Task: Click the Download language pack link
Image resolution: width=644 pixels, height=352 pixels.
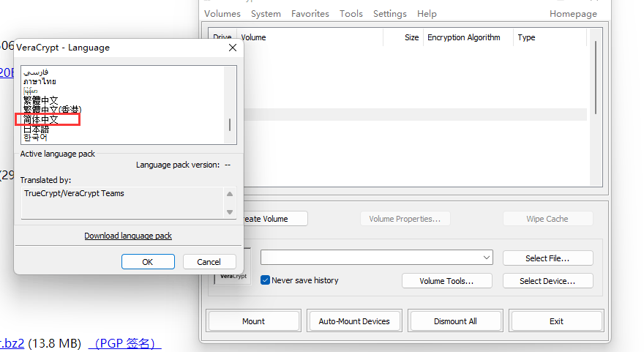Action: [x=128, y=236]
